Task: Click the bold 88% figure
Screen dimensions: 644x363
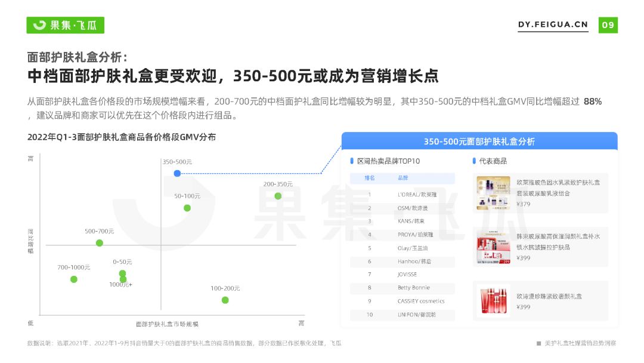Action: (x=593, y=101)
